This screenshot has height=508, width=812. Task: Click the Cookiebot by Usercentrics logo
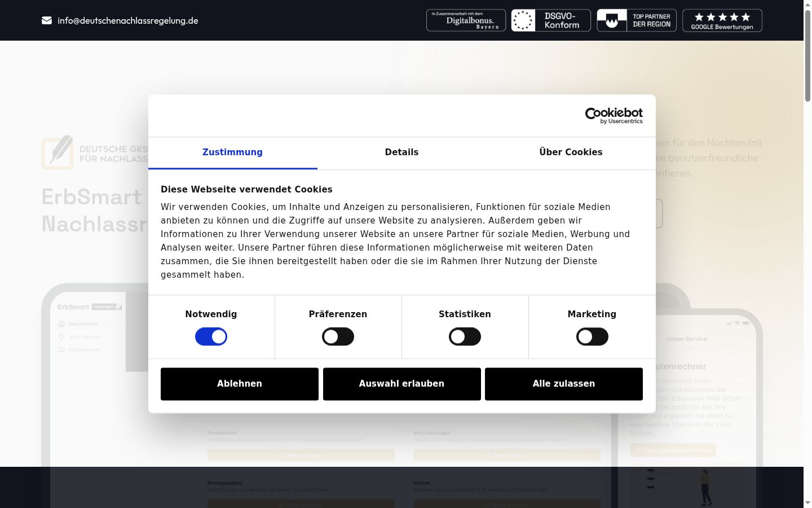pyautogui.click(x=614, y=116)
